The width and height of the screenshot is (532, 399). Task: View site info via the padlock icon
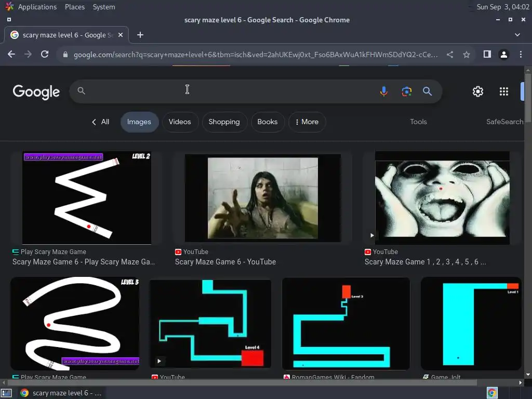[65, 55]
